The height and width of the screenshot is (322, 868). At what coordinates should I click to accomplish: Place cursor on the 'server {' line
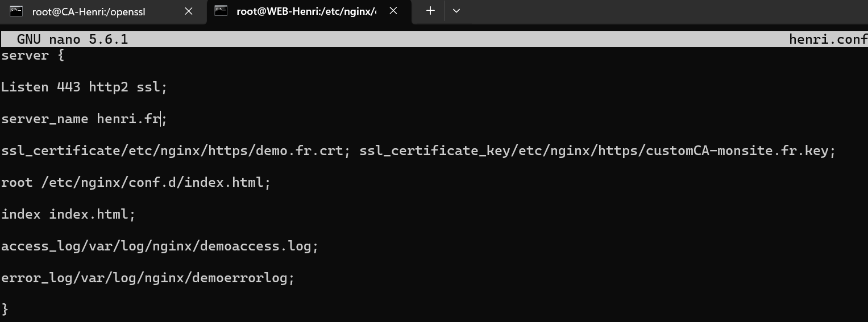click(33, 56)
